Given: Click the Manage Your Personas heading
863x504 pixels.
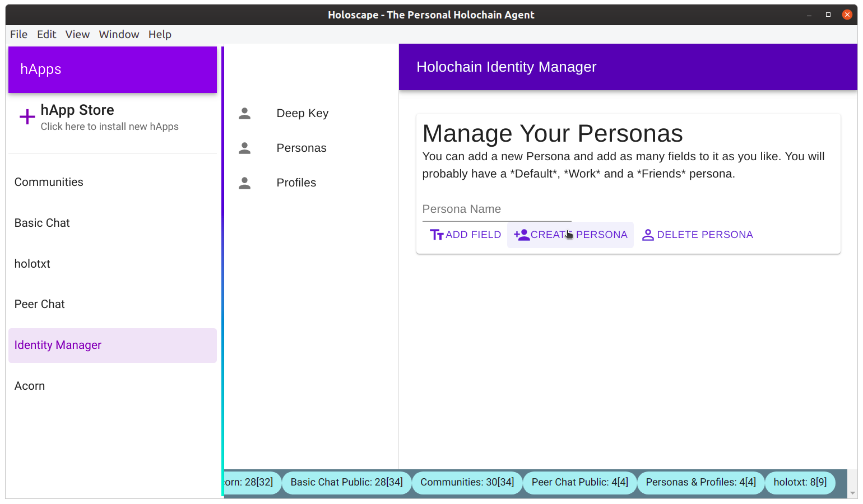Looking at the screenshot, I should 553,134.
